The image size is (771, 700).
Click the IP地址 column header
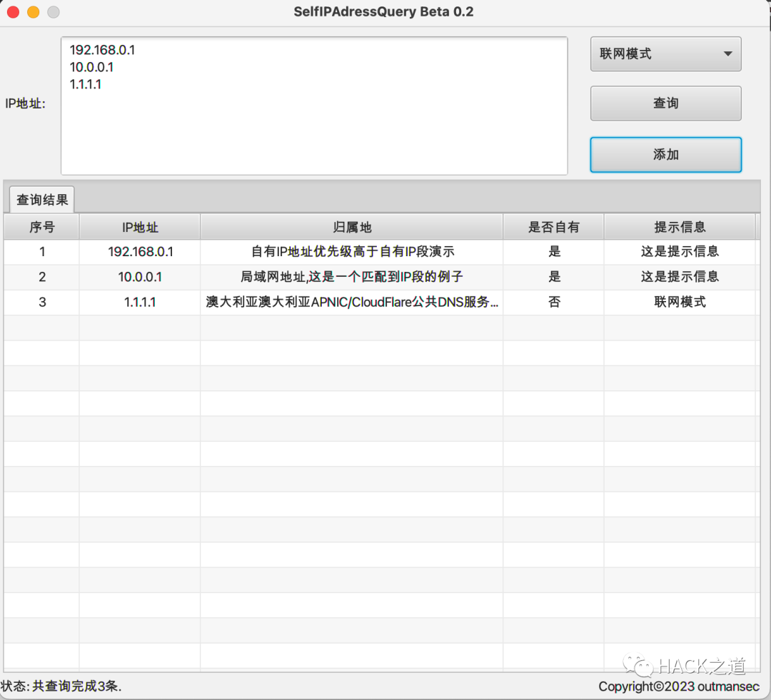coord(139,226)
